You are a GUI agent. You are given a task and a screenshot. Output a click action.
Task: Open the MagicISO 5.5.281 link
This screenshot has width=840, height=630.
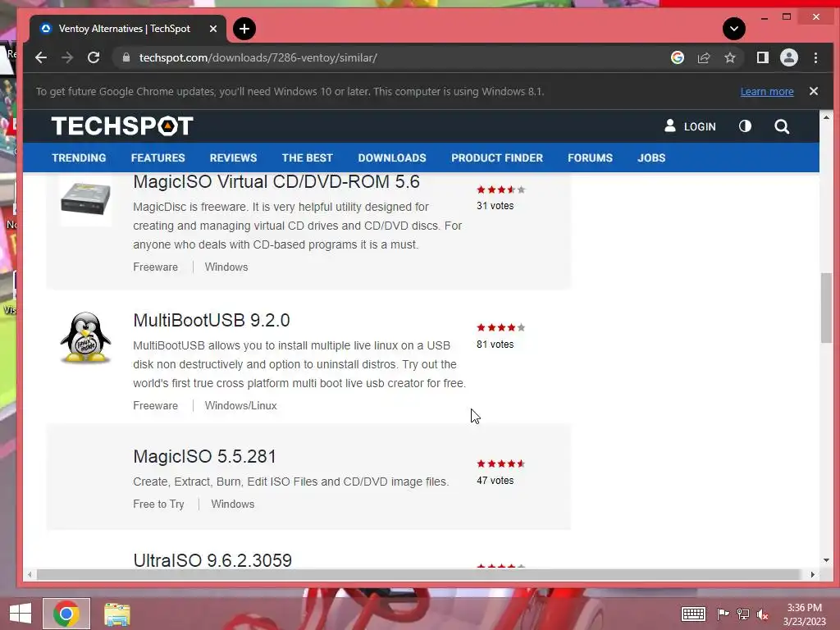pos(204,456)
